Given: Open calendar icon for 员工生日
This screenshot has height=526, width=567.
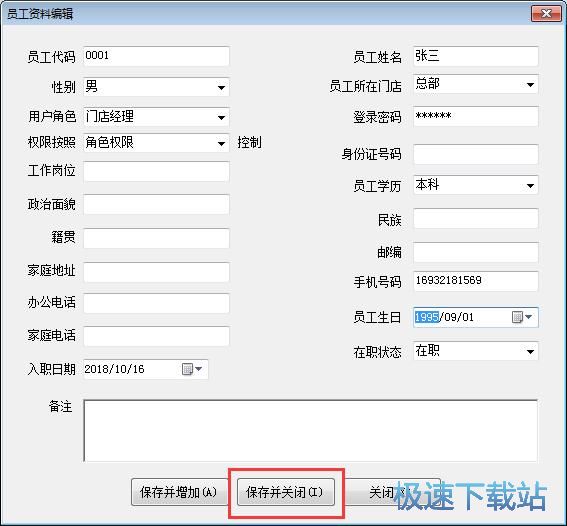Looking at the screenshot, I should (x=521, y=317).
